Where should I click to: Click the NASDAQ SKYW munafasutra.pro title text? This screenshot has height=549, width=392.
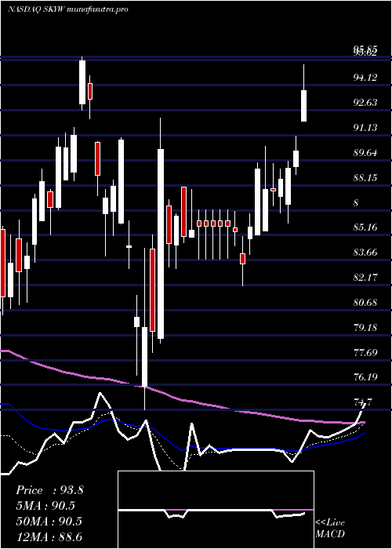click(x=67, y=9)
